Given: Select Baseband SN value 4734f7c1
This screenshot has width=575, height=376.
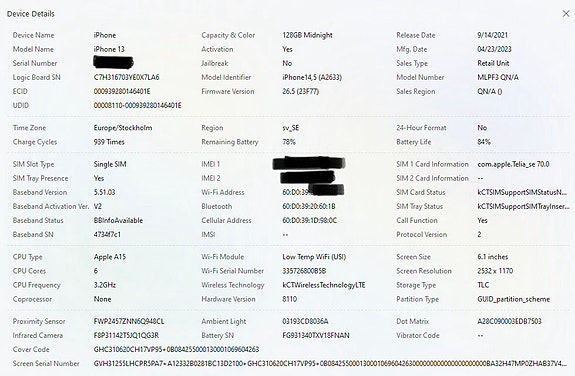Looking at the screenshot, I should pos(107,234).
